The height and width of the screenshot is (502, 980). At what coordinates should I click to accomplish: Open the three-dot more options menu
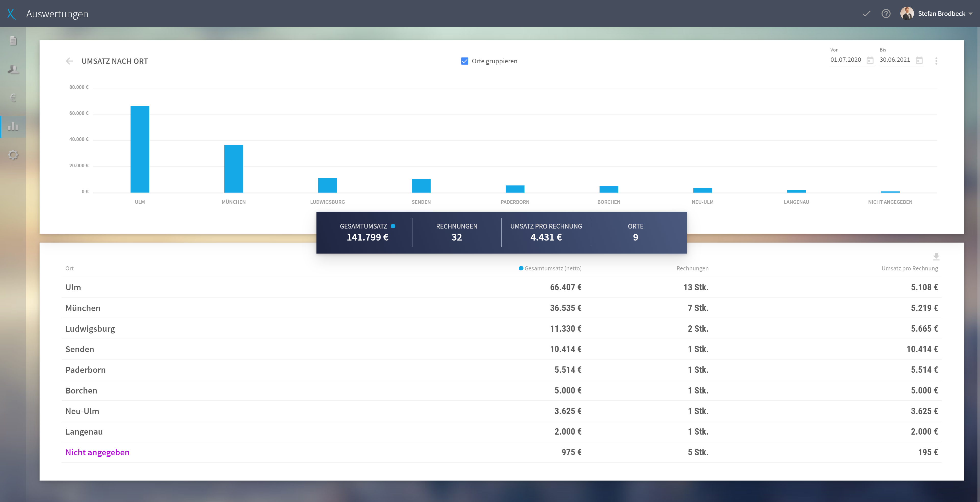point(936,61)
